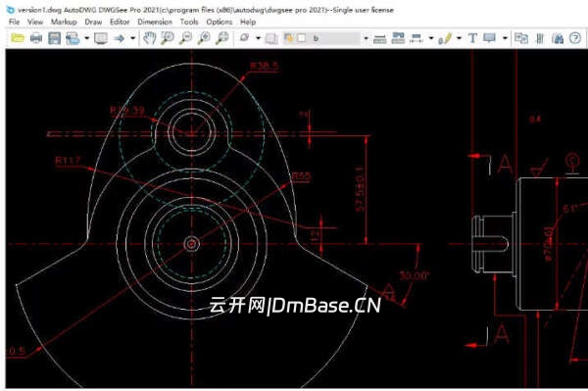
Task: Click the Zoom out magnifier icon
Action: (x=186, y=38)
